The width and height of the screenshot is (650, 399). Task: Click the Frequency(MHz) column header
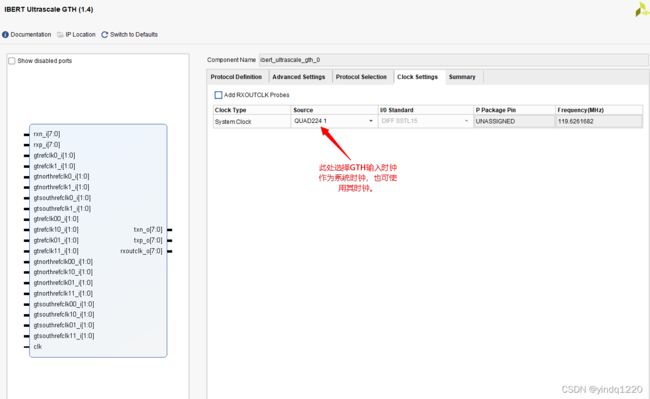tap(599, 110)
